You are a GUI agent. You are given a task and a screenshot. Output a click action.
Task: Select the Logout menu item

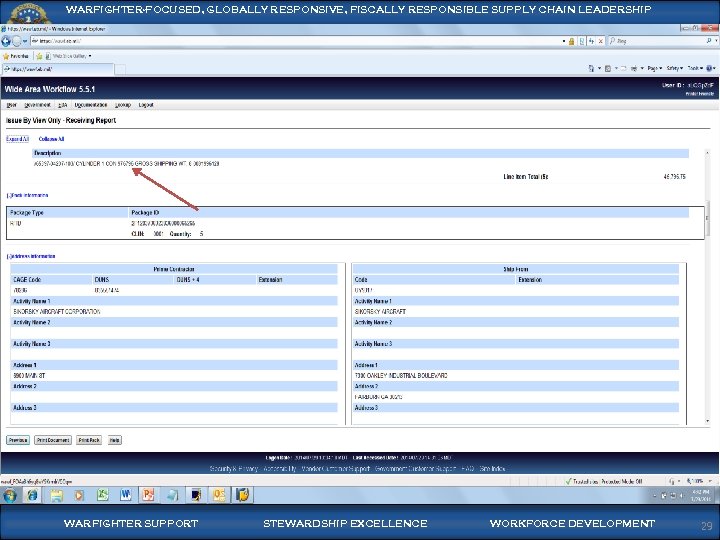click(146, 105)
